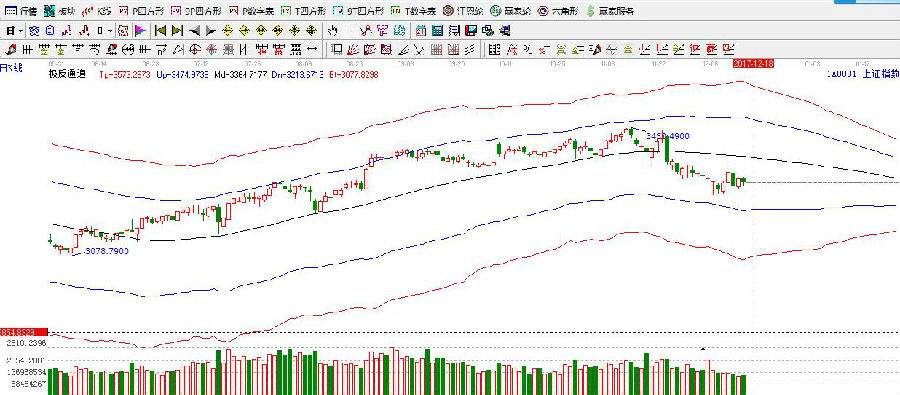Click the hand pan tool icon

(332, 30)
